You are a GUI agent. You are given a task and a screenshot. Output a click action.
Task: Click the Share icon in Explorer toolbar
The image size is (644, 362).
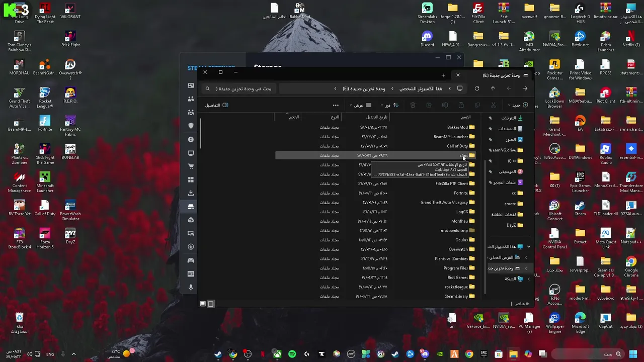(429, 105)
